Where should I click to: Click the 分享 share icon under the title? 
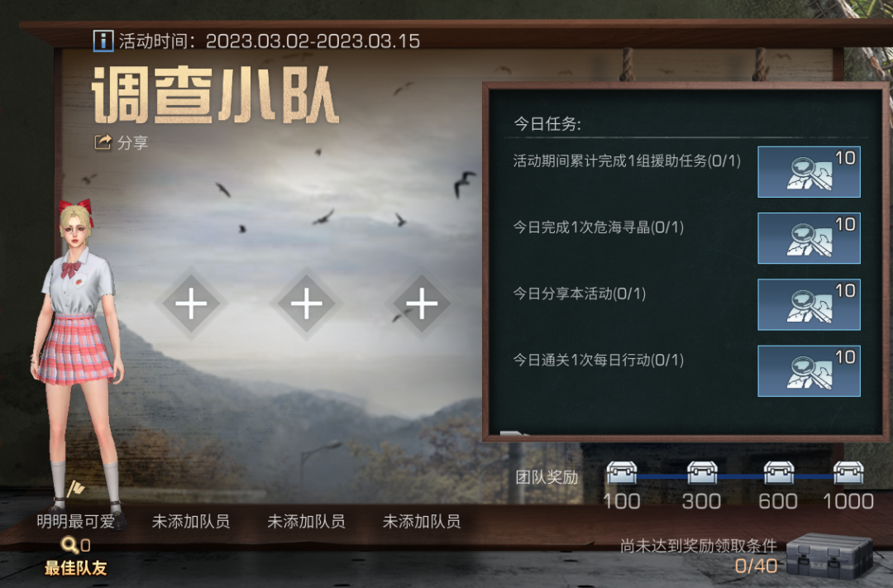[x=103, y=142]
